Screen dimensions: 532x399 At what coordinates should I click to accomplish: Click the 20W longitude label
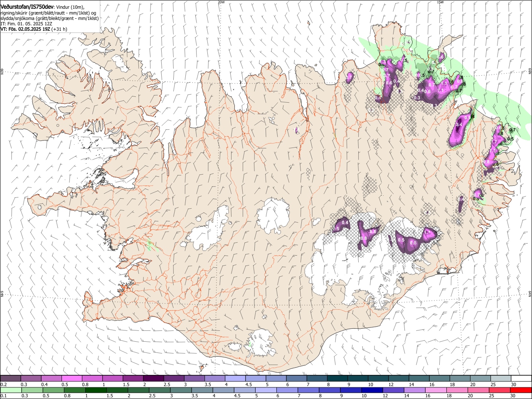[x=221, y=2]
